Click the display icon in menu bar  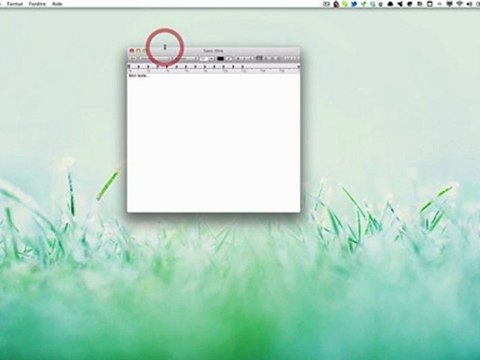coord(449,4)
